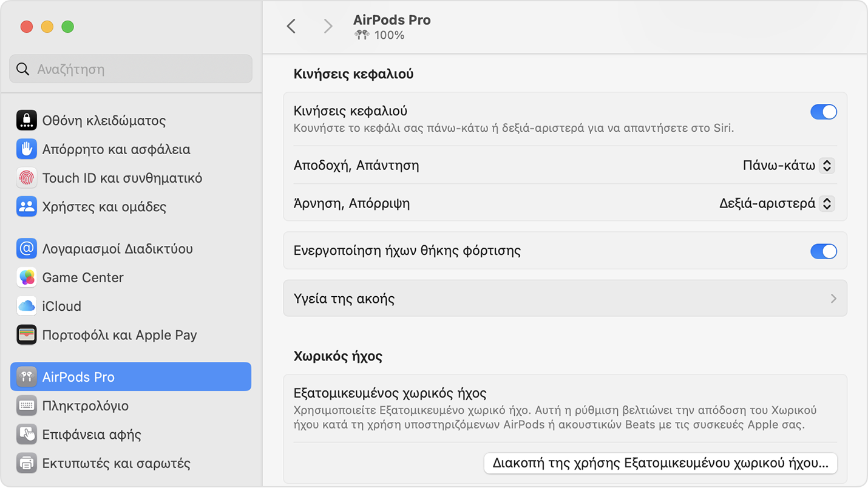868x488 pixels.
Task: Click the Game Center colorful icon
Action: (x=26, y=277)
